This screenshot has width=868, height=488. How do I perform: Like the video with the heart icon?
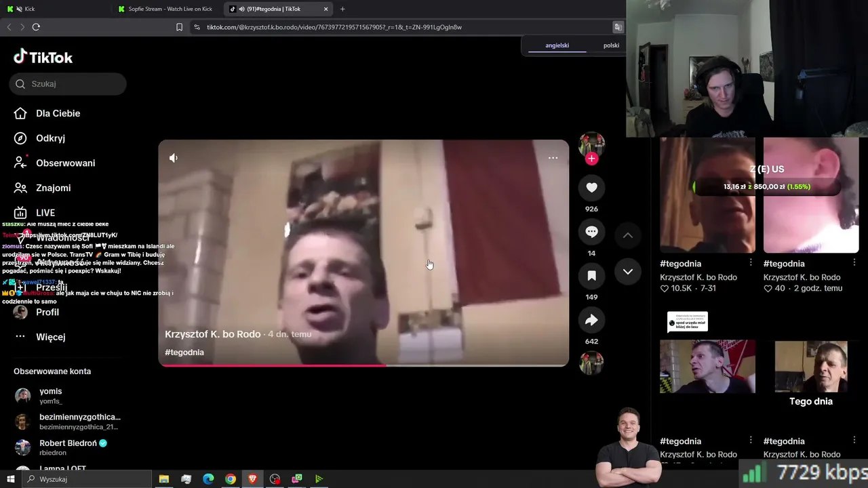point(591,188)
